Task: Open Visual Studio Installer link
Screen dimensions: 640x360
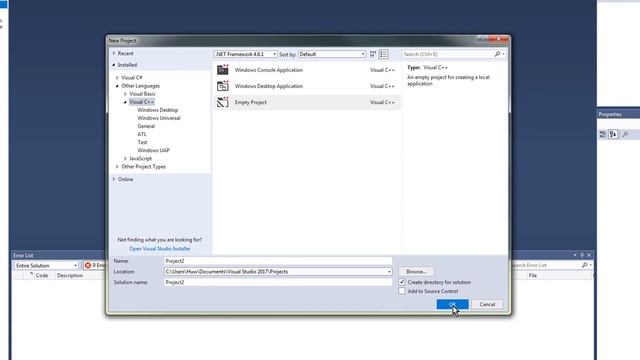Action: click(x=160, y=249)
